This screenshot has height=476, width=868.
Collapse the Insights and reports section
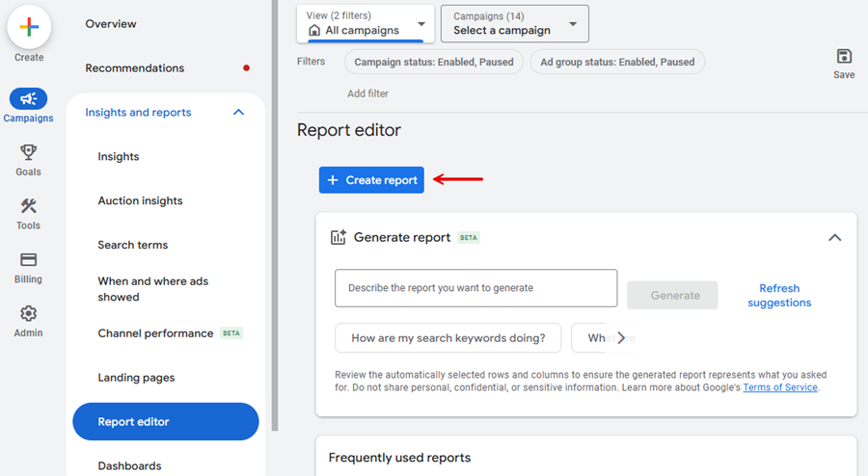[x=238, y=113]
